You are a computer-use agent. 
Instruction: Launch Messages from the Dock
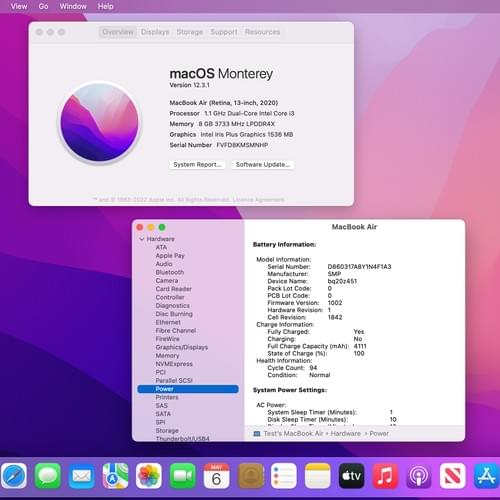coord(48,476)
